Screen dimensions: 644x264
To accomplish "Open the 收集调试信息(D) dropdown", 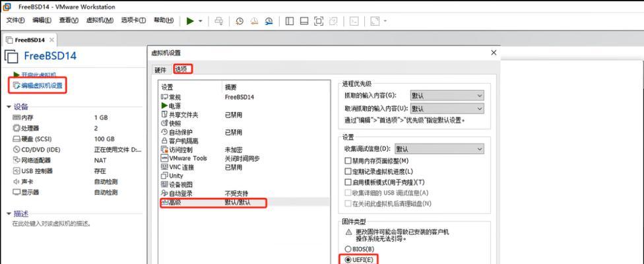I will click(x=439, y=149).
